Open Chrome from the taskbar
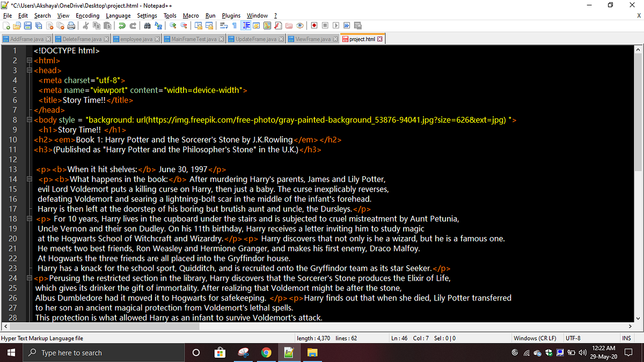 (x=266, y=352)
